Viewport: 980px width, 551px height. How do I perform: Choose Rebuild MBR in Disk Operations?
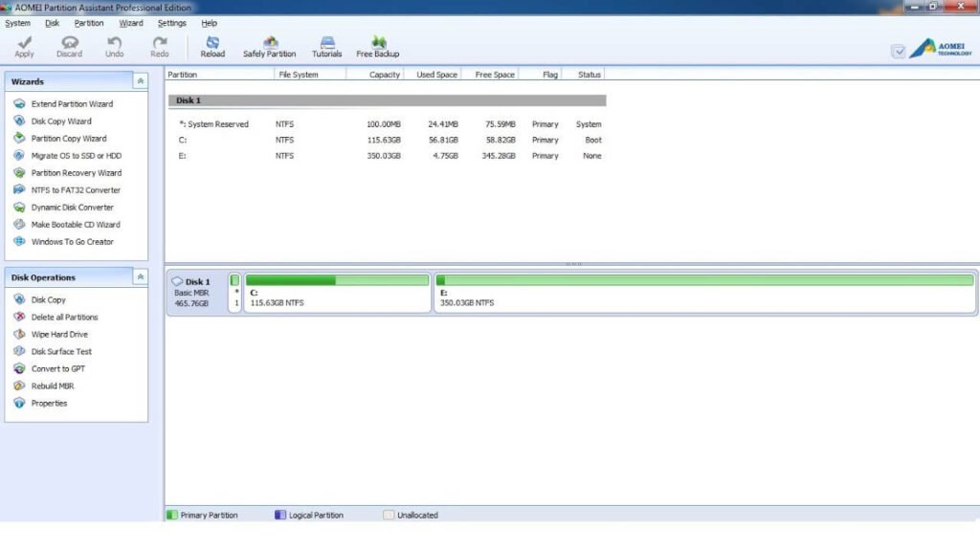pyautogui.click(x=53, y=386)
